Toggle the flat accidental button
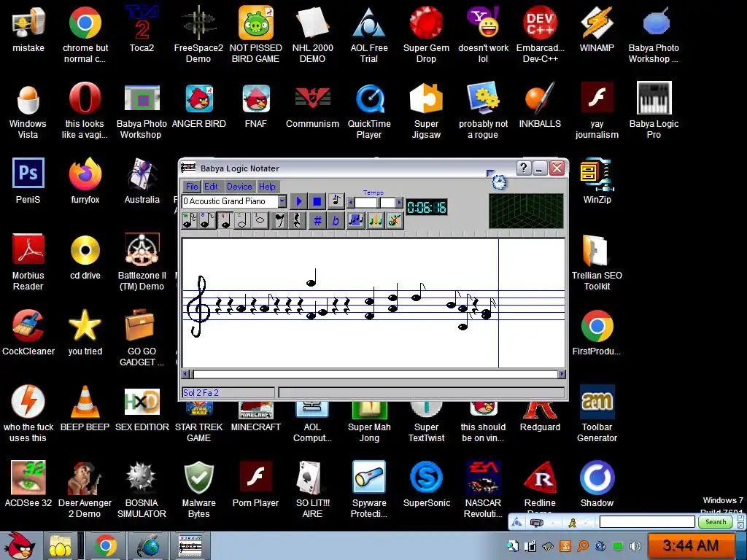This screenshot has width=747, height=560. [336, 220]
